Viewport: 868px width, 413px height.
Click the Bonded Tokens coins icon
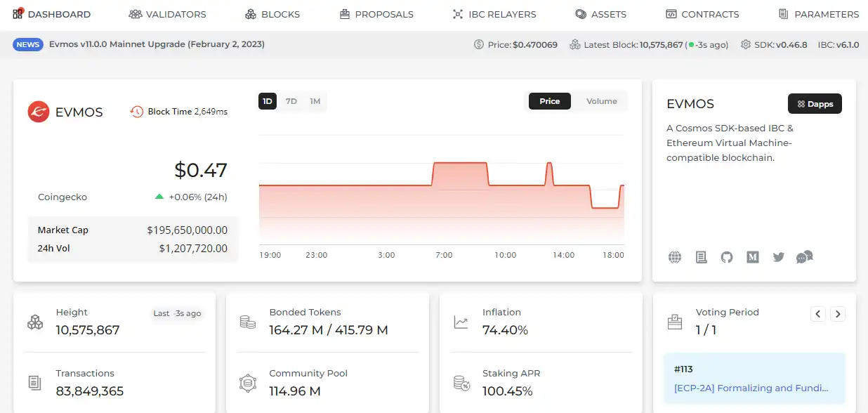[247, 322]
